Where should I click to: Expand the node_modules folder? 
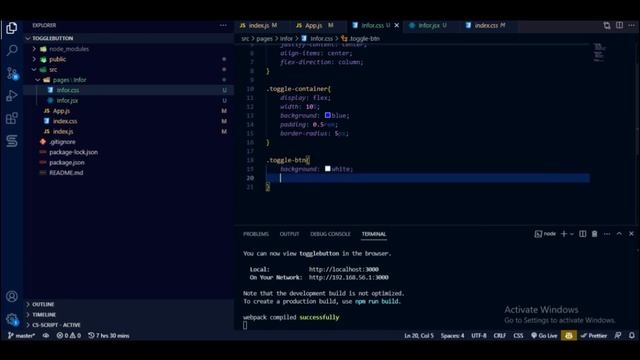(x=130, y=49)
